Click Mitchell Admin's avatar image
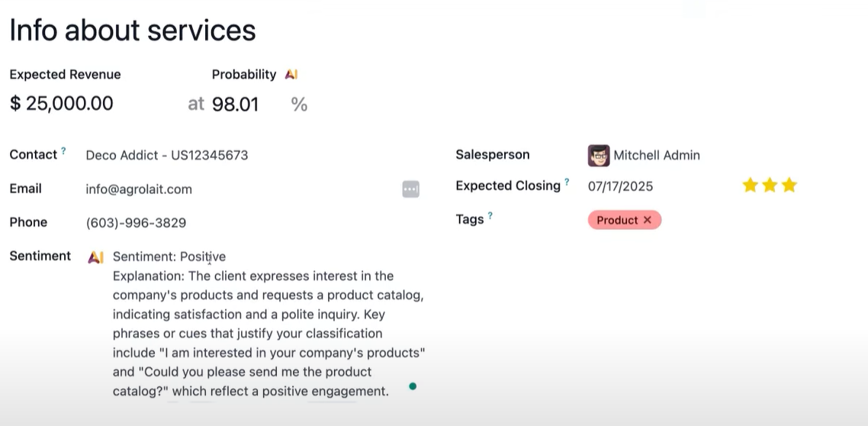The width and height of the screenshot is (868, 426). point(599,156)
